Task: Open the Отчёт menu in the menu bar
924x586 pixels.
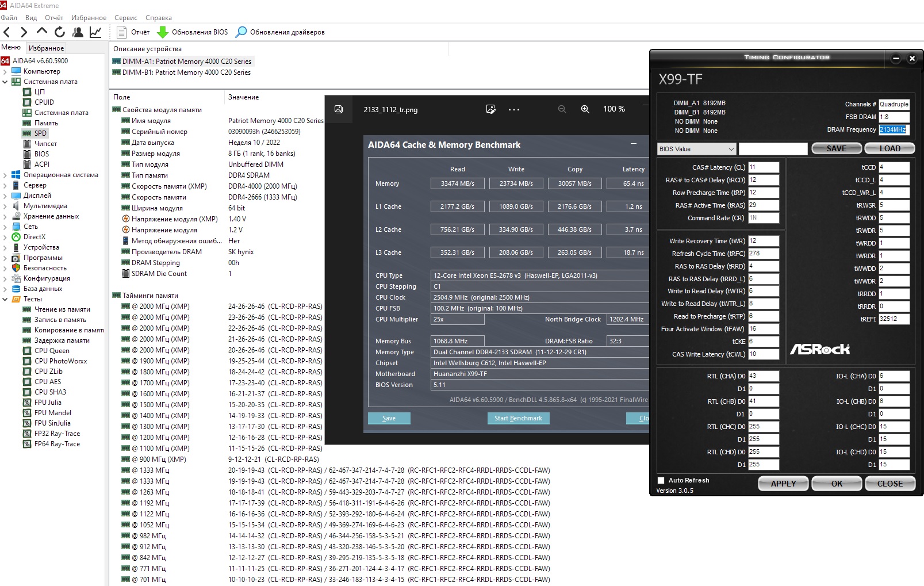Action: pos(54,18)
